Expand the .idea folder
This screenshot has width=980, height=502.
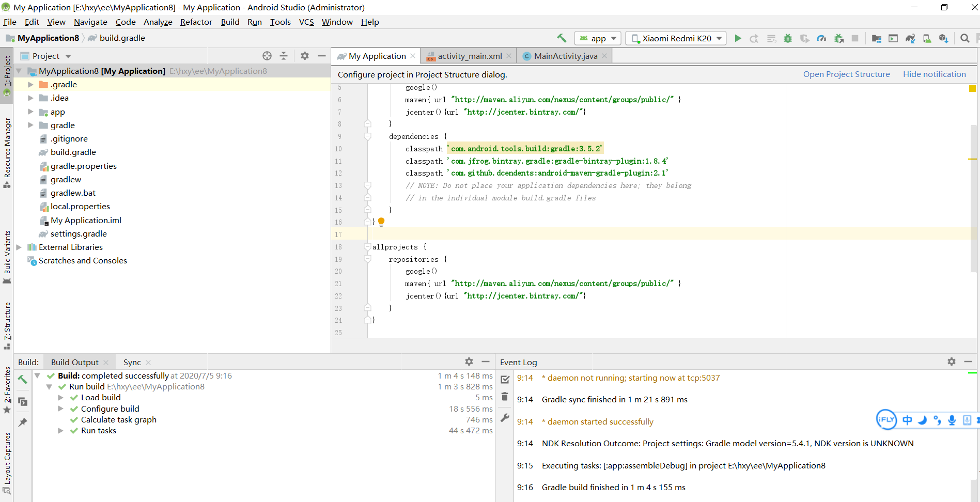point(30,98)
